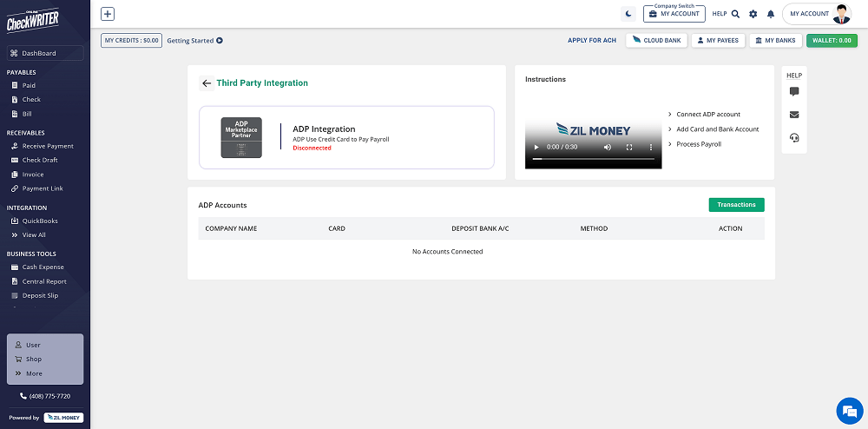Click ACTION column header
This screenshot has width=868, height=429.
(x=730, y=228)
